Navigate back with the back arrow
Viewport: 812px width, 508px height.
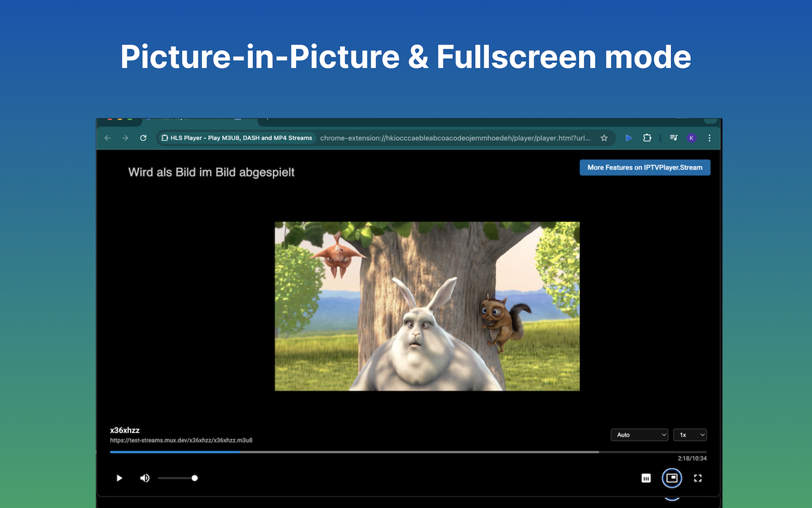[x=107, y=138]
